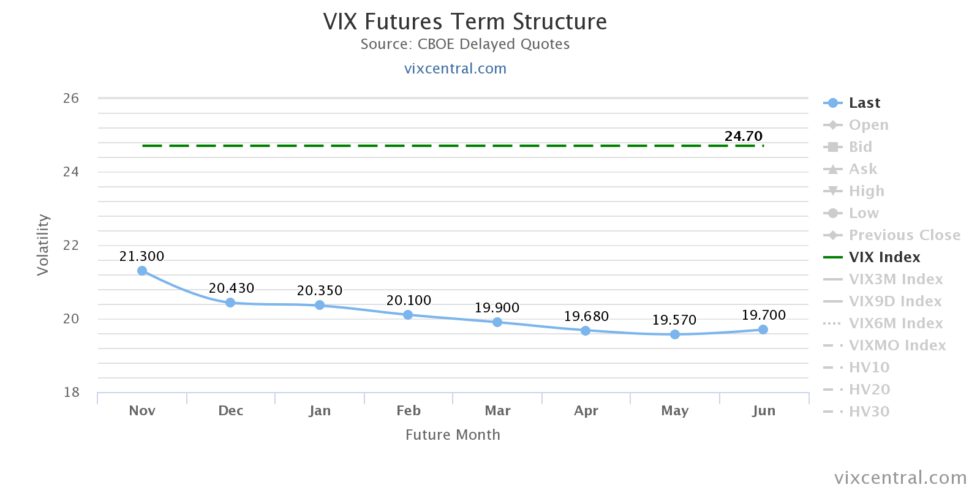The height and width of the screenshot is (490, 980).
Task: Hide the VIX Index line
Action: (x=884, y=257)
